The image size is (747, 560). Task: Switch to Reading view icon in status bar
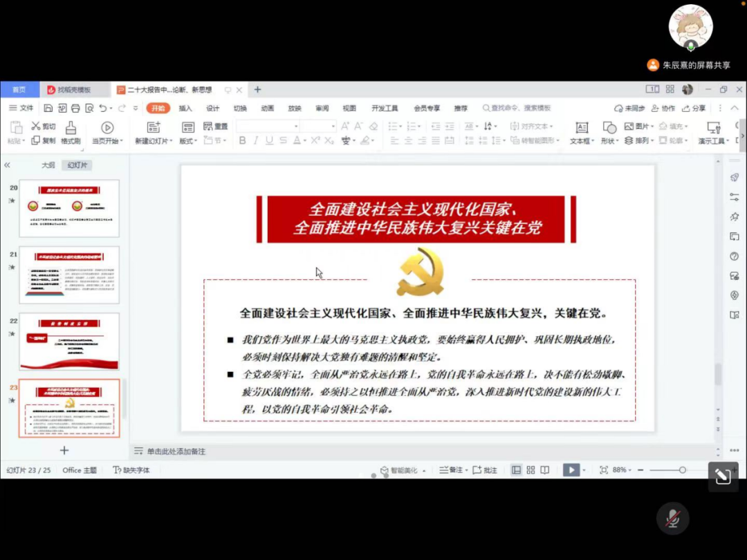pos(545,470)
